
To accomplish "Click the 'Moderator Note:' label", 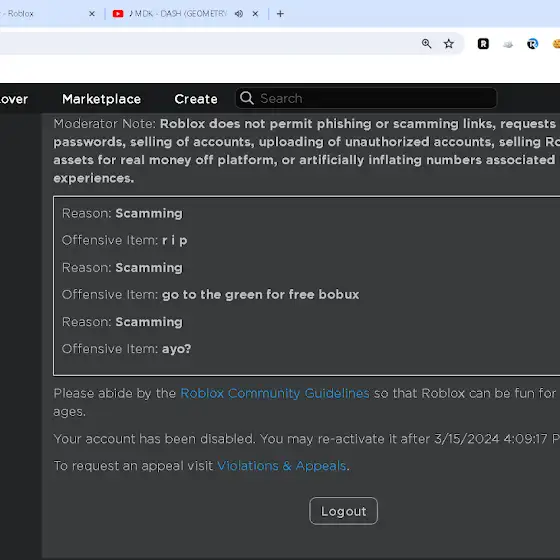I will (105, 124).
